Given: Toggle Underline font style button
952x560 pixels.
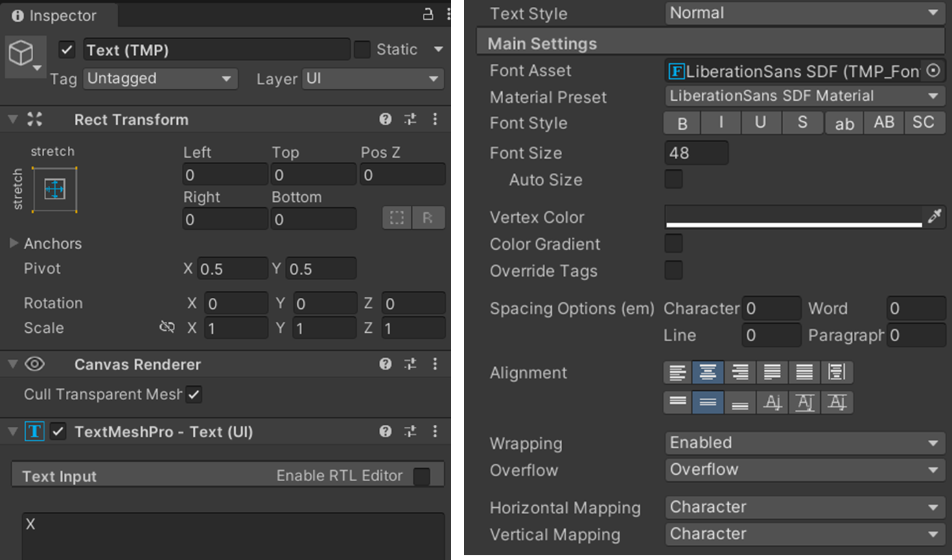Looking at the screenshot, I should coord(761,123).
